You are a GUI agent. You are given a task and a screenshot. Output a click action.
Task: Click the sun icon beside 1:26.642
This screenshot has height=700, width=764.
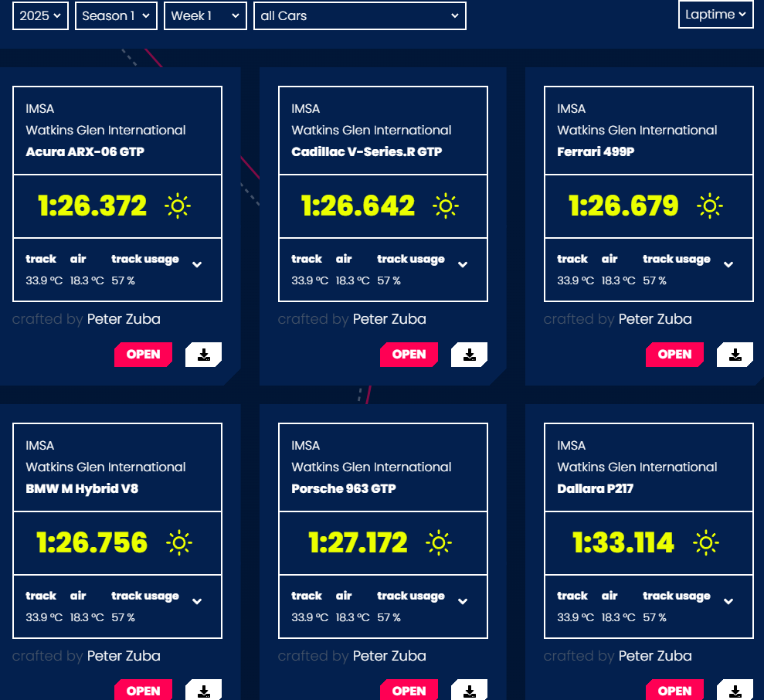[445, 206]
